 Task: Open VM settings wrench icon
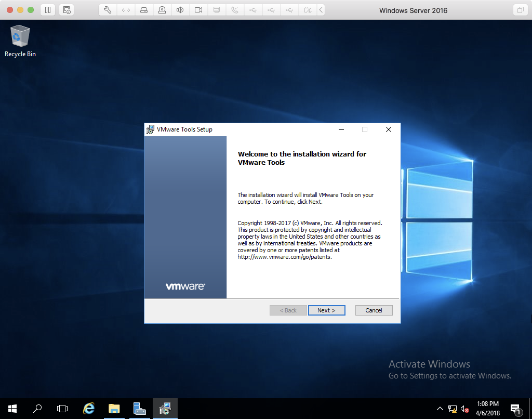pyautogui.click(x=108, y=10)
